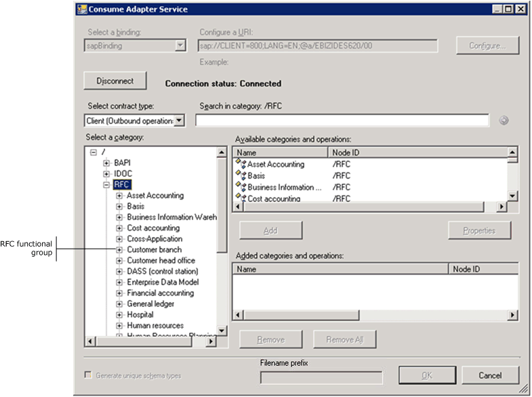532x397 pixels.
Task: Expand the Cost accounting tree node
Action: 119,228
